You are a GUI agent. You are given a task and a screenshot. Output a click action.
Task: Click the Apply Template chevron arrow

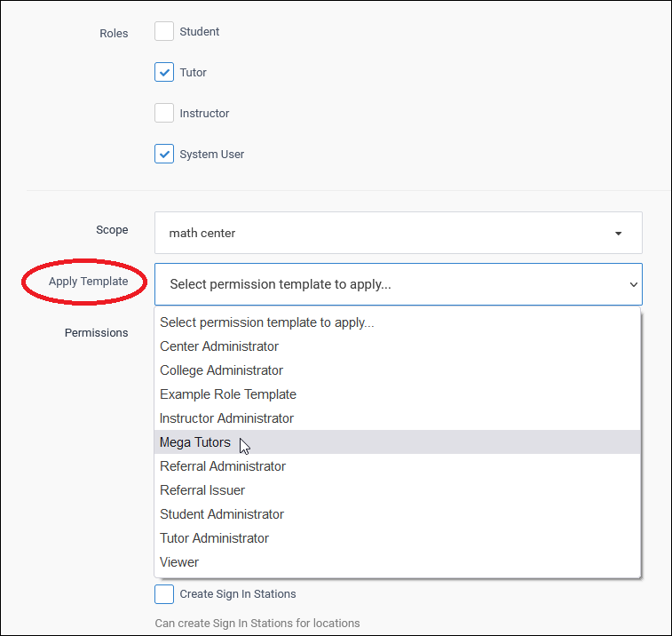(633, 285)
